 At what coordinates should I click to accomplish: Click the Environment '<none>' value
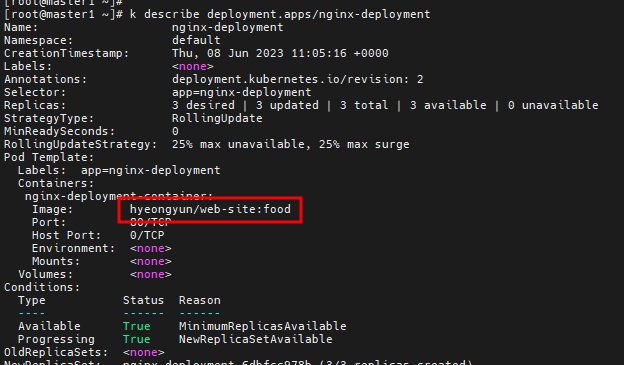(x=150, y=248)
